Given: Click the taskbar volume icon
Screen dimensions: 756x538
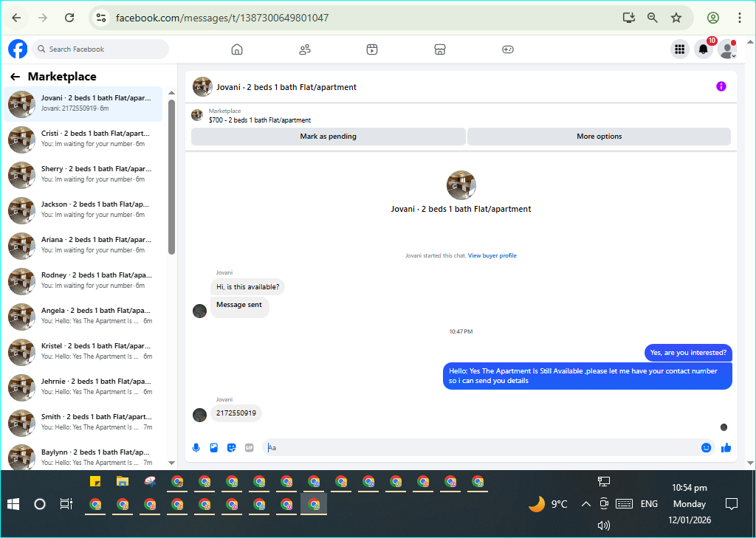Looking at the screenshot, I should pos(604,525).
